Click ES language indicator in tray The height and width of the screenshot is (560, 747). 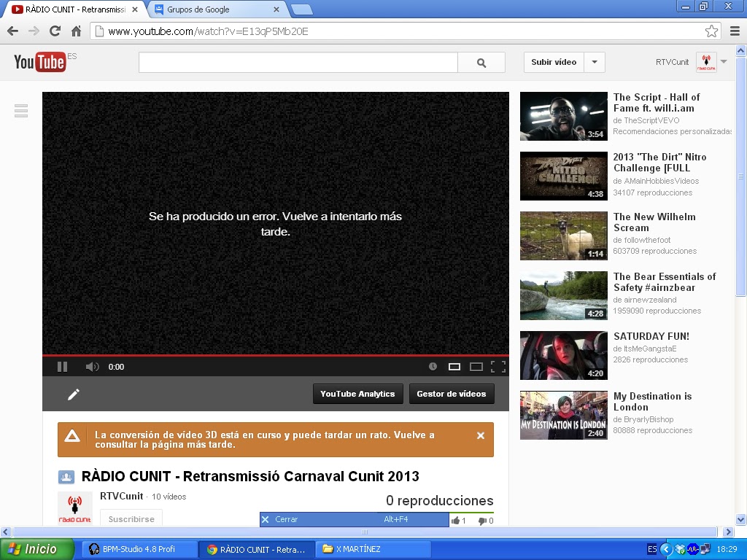[651, 549]
